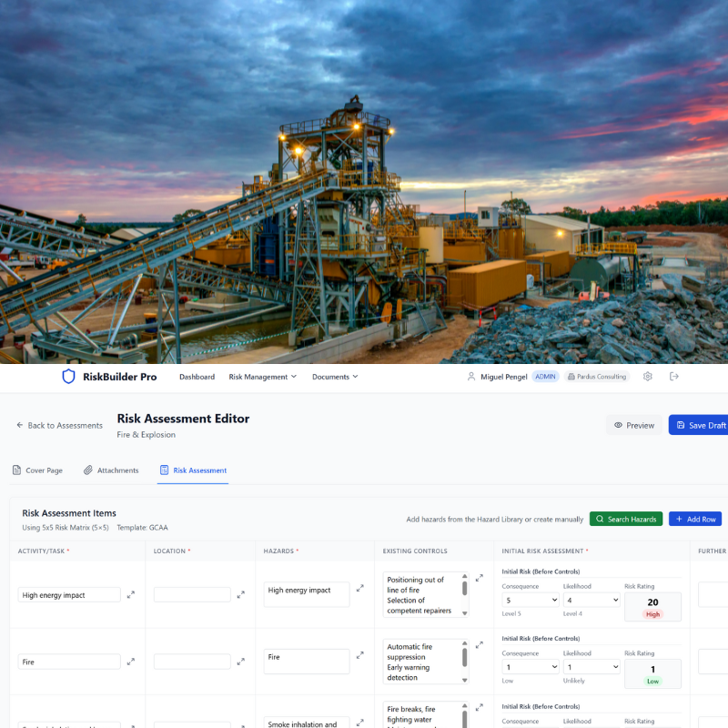The image size is (728, 728).
Task: Click the High energy impact activity input
Action: [69, 595]
